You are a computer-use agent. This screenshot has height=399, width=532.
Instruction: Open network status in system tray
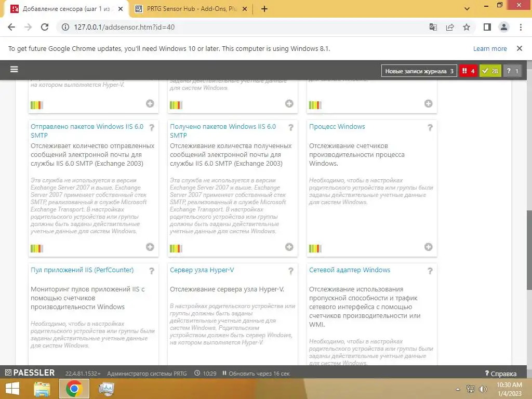point(471,389)
